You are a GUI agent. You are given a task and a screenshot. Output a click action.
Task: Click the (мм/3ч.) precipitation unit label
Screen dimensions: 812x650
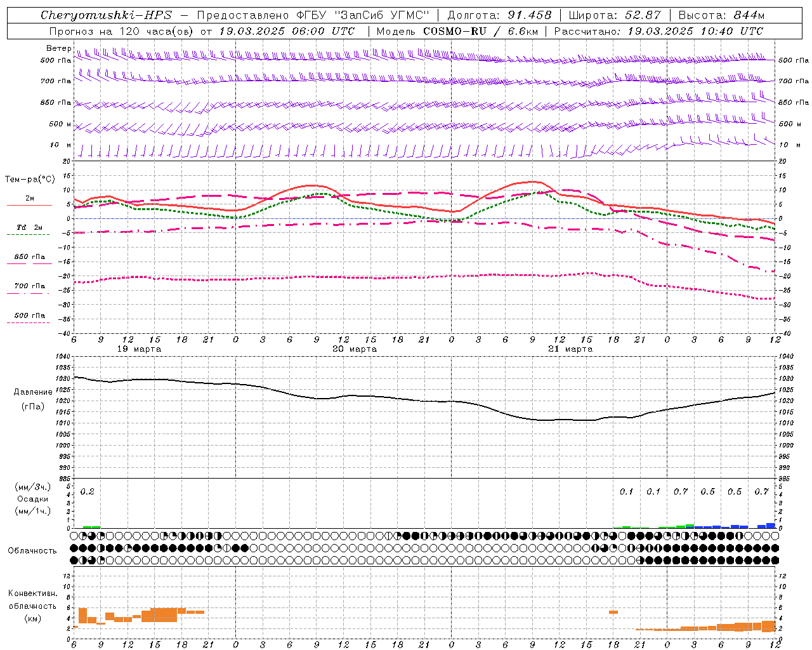[x=32, y=487]
